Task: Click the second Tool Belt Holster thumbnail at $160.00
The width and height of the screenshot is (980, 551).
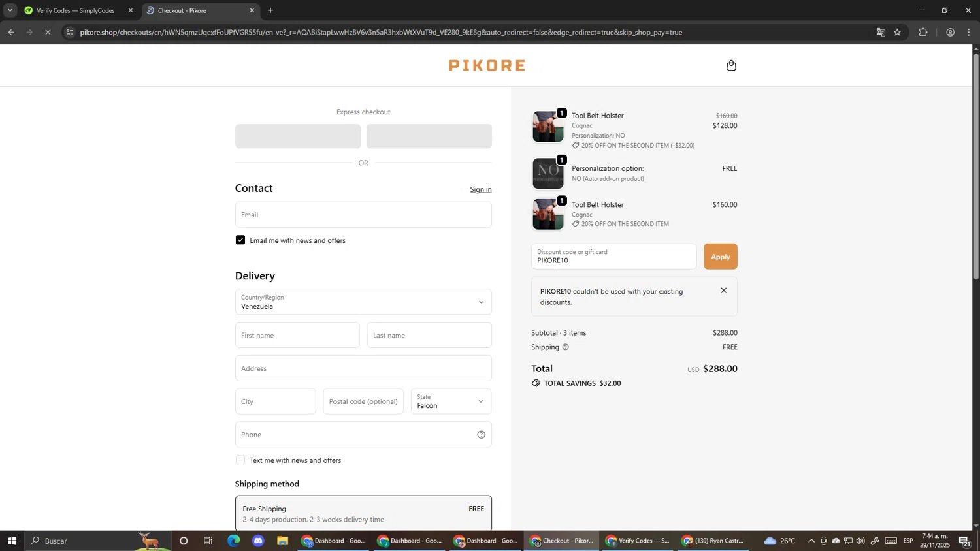Action: pos(548,214)
